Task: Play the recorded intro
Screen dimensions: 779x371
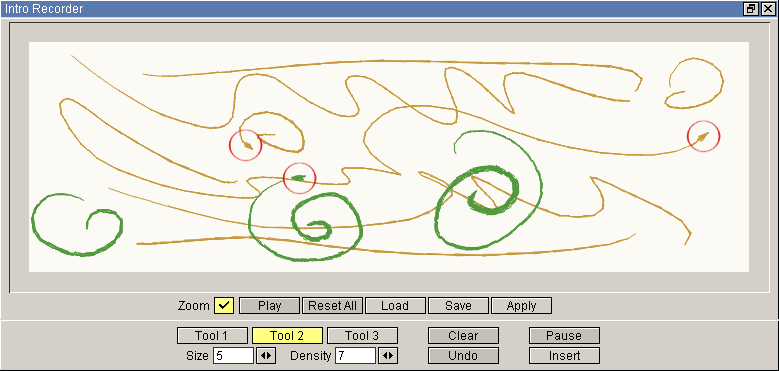Action: (270, 306)
